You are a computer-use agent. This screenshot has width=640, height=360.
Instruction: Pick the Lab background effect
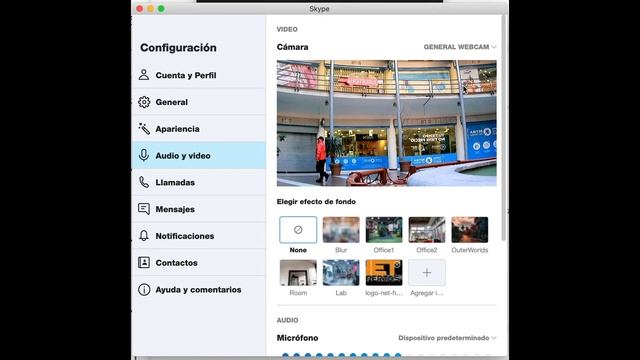pyautogui.click(x=341, y=273)
